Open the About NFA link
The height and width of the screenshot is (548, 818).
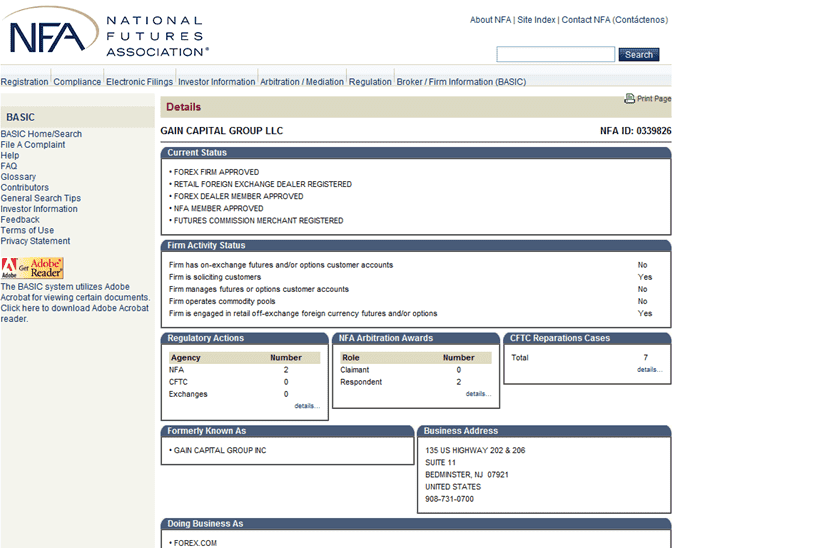click(490, 20)
